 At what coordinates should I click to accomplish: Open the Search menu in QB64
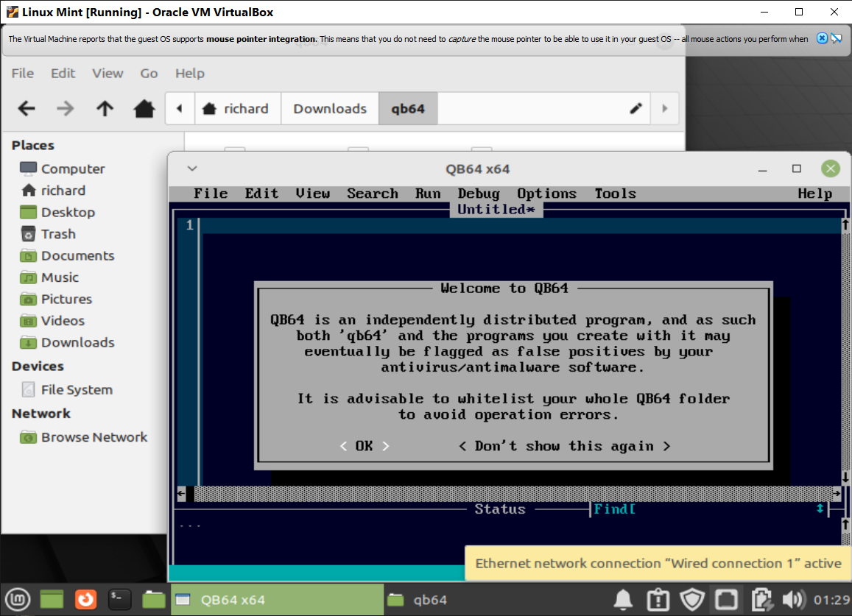coord(372,194)
